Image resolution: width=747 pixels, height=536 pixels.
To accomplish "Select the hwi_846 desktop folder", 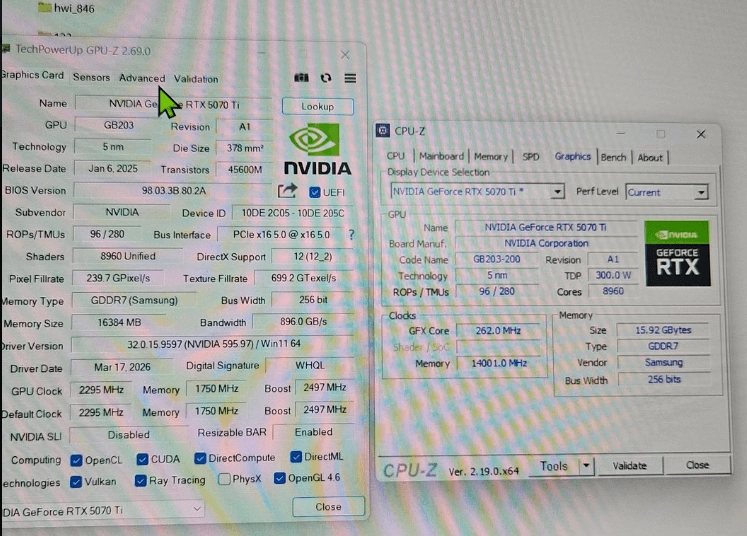I will coord(66,8).
